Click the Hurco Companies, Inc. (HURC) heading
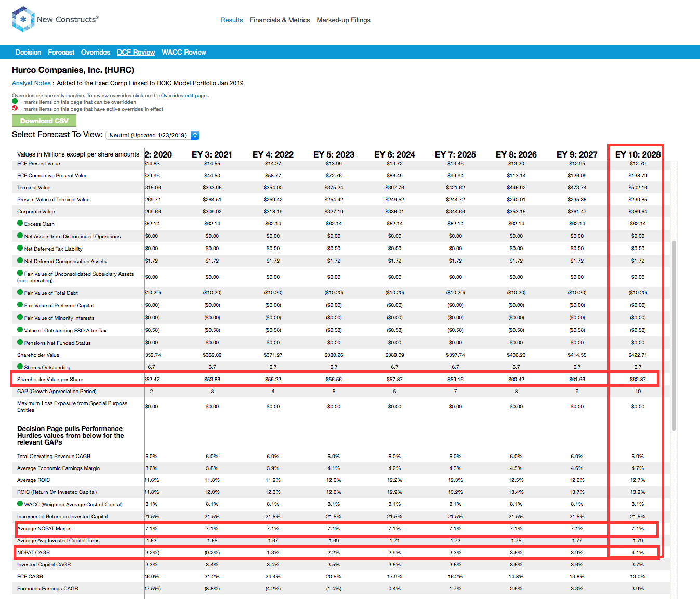The width and height of the screenshot is (700, 599). [x=73, y=70]
